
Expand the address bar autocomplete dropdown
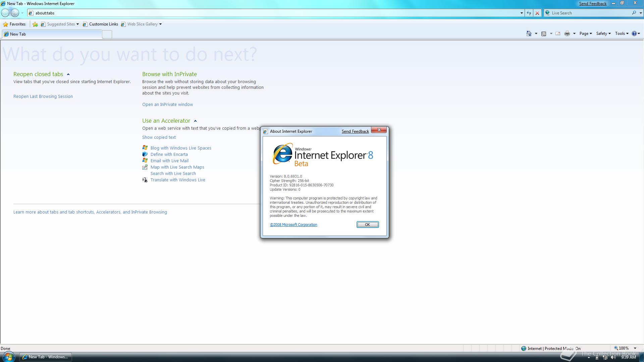[x=522, y=13]
